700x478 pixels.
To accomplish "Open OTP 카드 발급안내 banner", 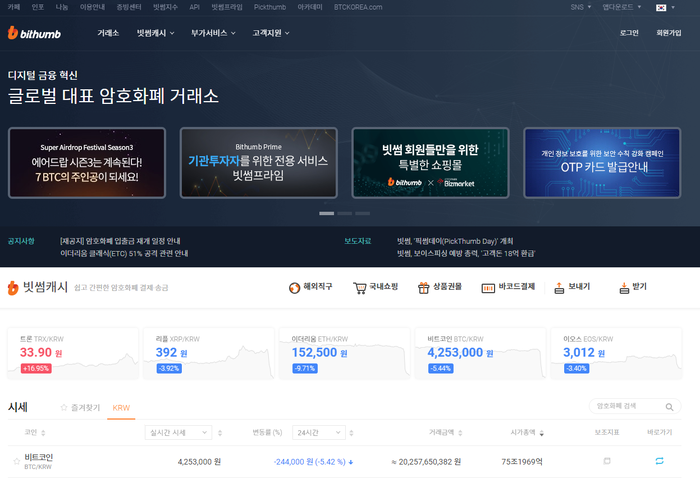I will click(x=602, y=163).
